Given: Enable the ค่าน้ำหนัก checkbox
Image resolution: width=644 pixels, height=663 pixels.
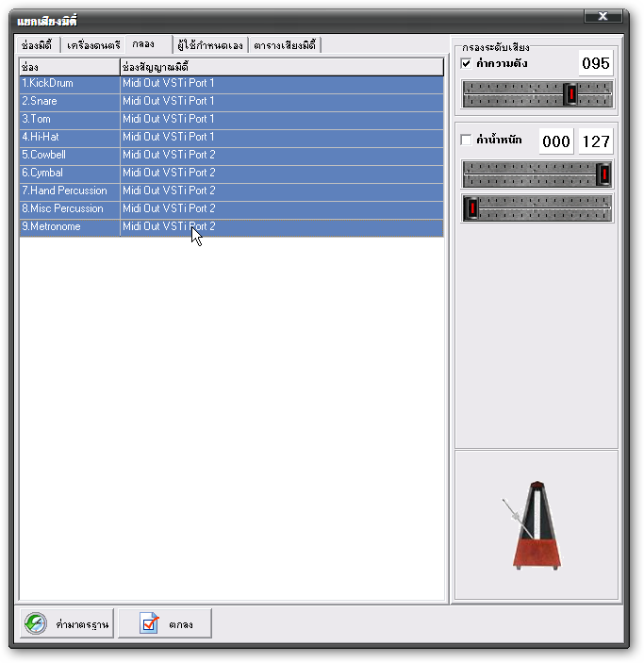Looking at the screenshot, I should click(466, 140).
